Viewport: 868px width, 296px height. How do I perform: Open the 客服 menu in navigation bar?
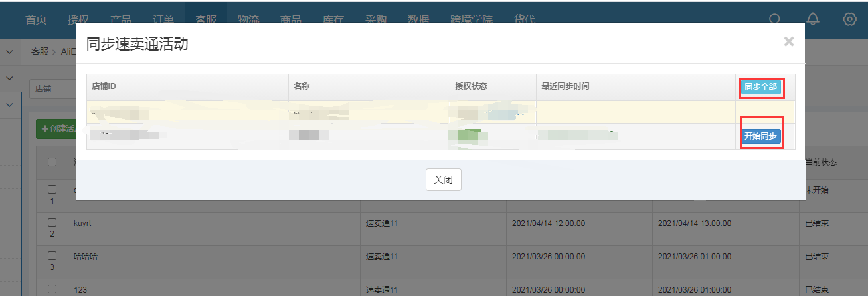click(x=206, y=19)
